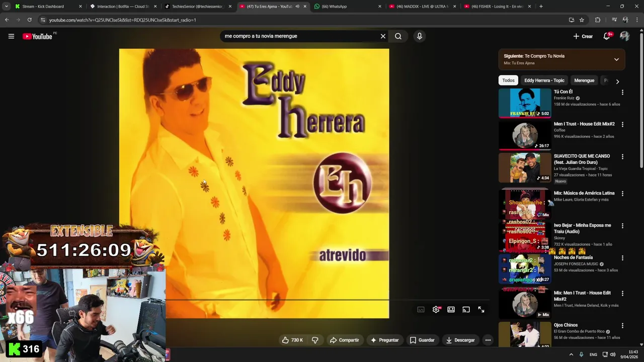
Task: Clear the search box with the X
Action: point(383,36)
